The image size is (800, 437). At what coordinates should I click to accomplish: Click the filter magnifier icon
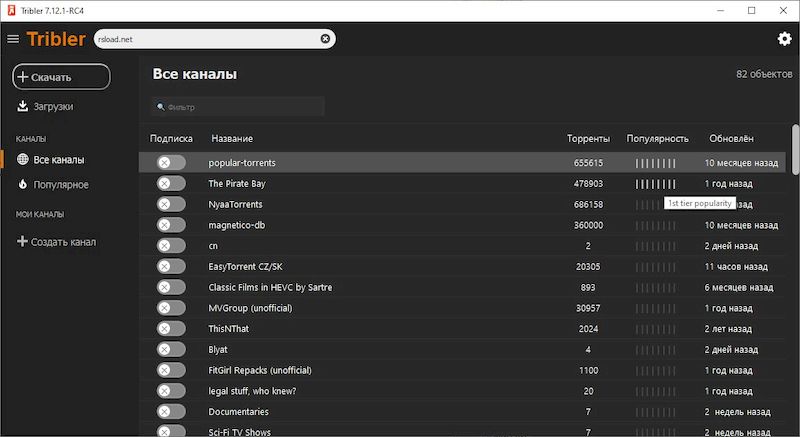pos(161,107)
